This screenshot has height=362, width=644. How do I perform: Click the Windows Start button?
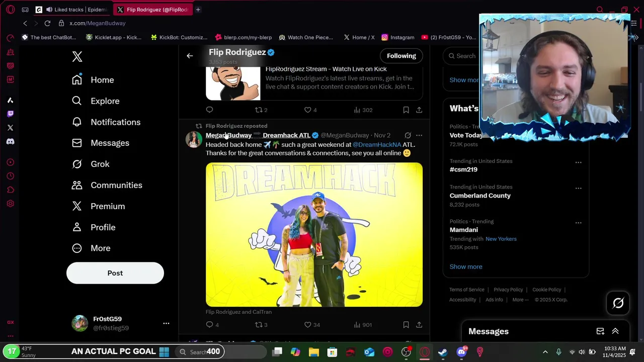[164, 352]
